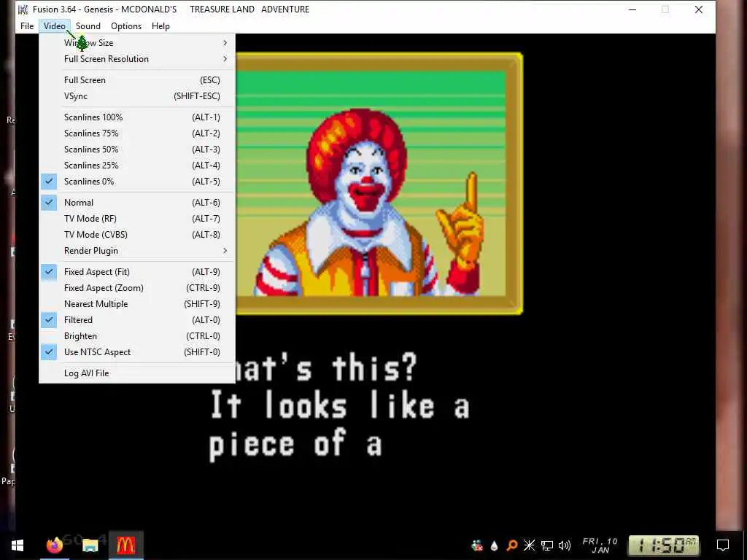
Task: Choose Full Screen (ESC)
Action: point(137,80)
